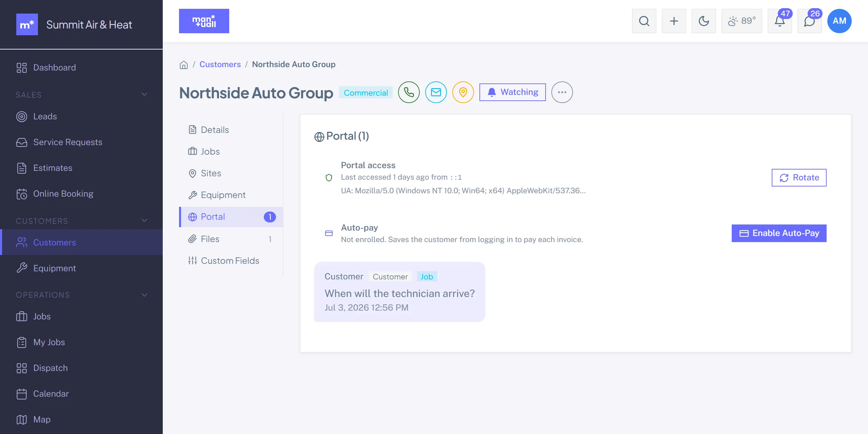The image size is (868, 434).
Task: Open the technician arrival message card
Action: tap(399, 292)
